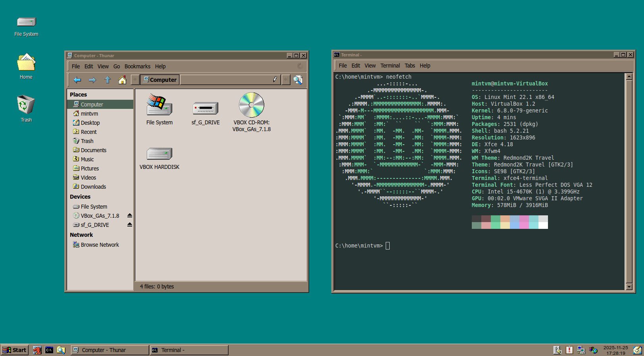The image size is (644, 356).
Task: Eject the VBox_GAs_7.1.8 device
Action: [129, 216]
